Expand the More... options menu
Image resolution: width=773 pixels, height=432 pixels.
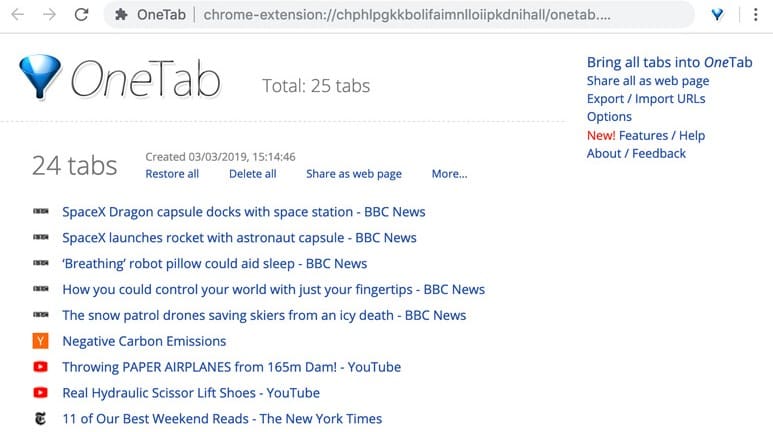pyautogui.click(x=449, y=174)
